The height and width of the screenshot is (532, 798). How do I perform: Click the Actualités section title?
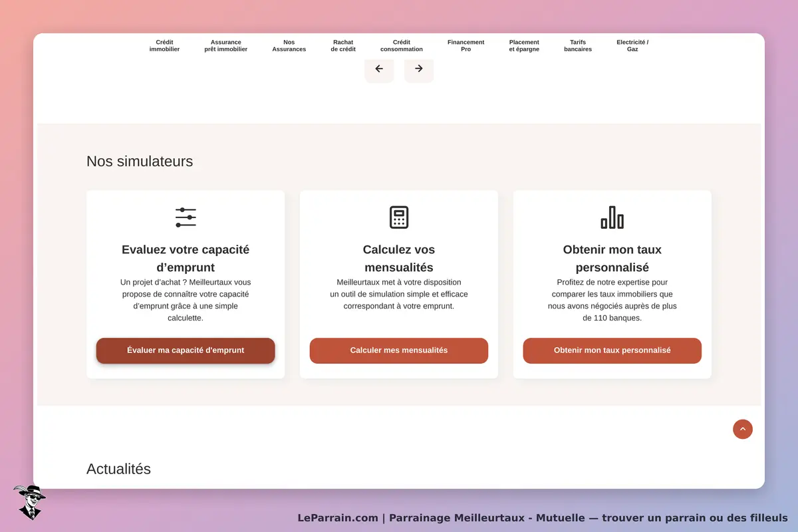tap(118, 469)
